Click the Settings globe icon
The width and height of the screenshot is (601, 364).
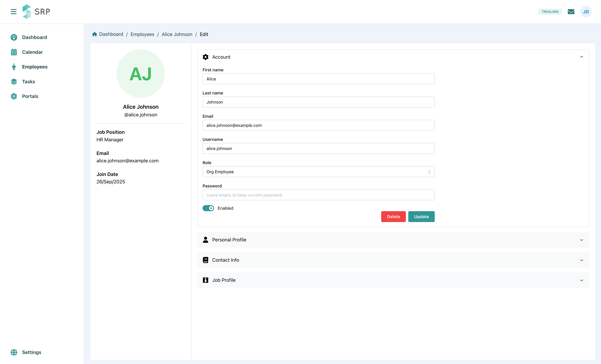click(14, 352)
